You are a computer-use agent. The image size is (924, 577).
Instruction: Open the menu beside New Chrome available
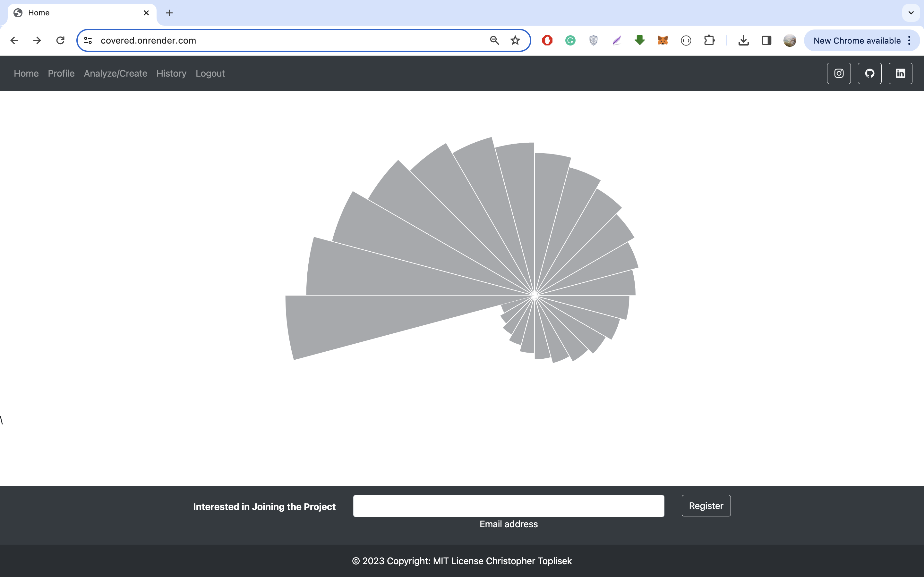[x=910, y=40]
